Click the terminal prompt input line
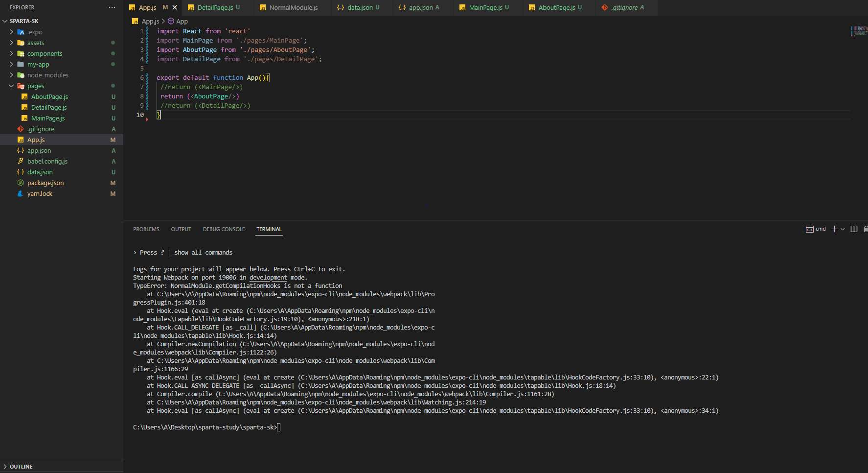 point(206,427)
